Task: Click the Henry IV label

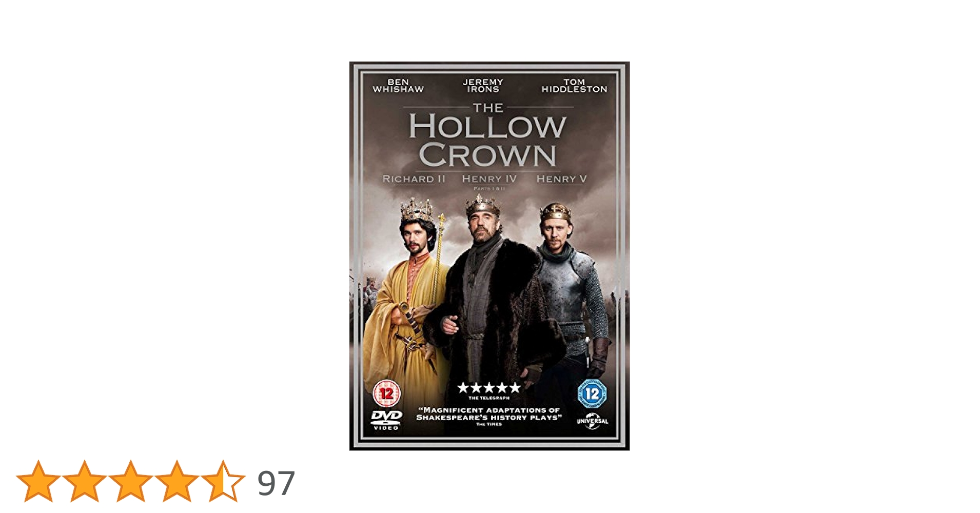Action: point(489,179)
